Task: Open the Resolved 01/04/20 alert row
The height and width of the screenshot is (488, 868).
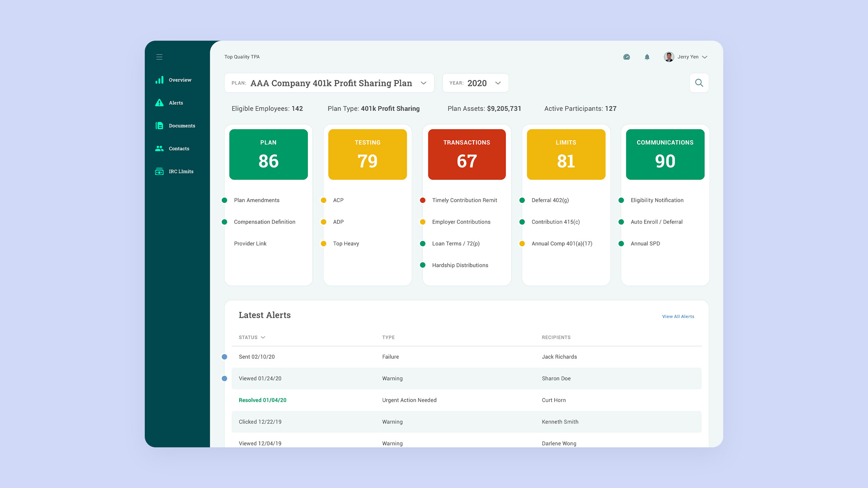Action: [x=262, y=400]
